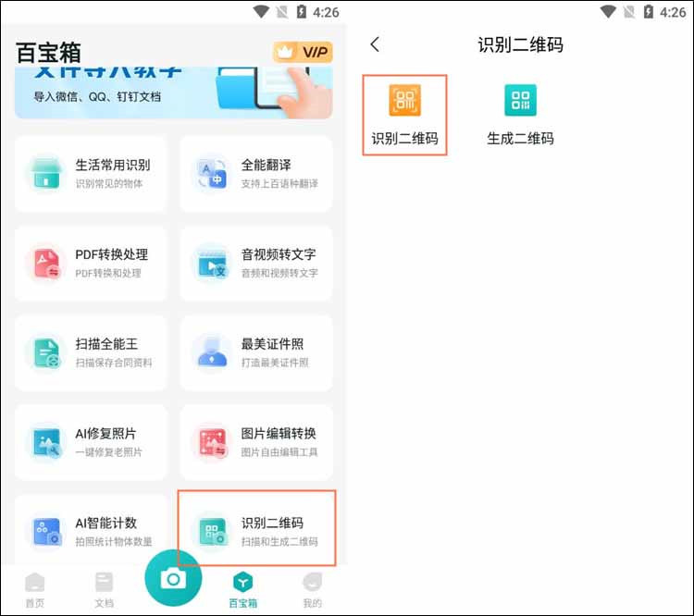694x616 pixels.
Task: Open 全能翻译 translate icon
Action: tap(212, 174)
